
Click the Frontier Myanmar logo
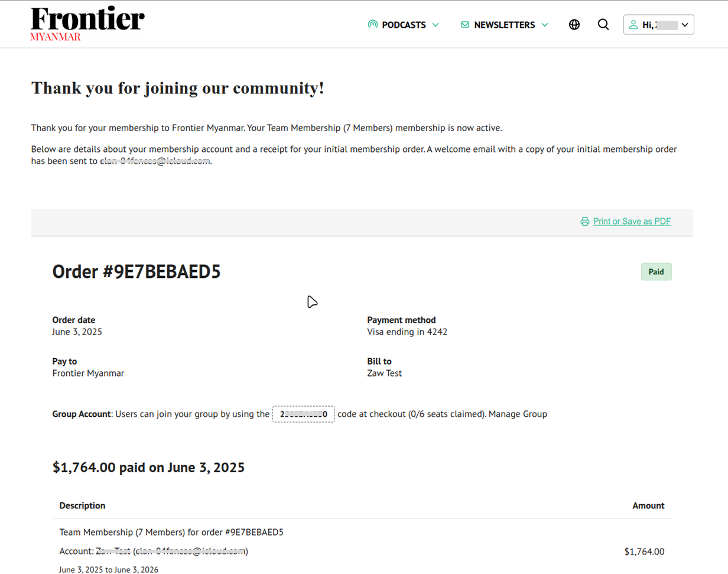(87, 24)
